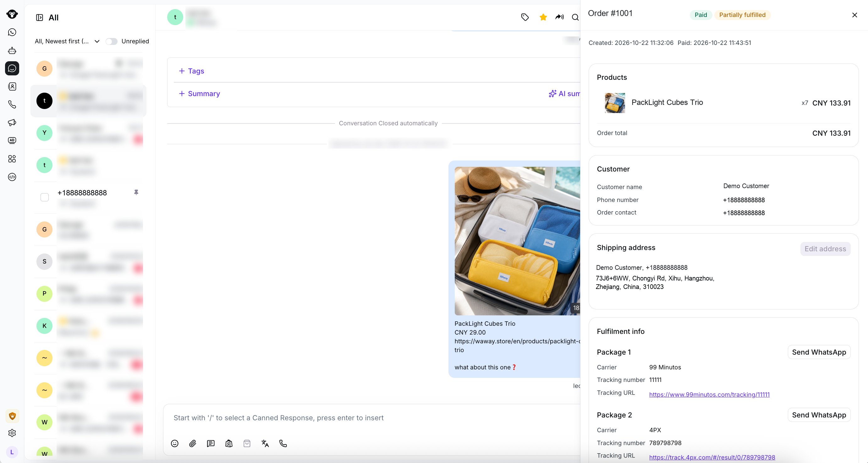
Task: Open the 99minutos tracking URL link
Action: click(x=709, y=394)
